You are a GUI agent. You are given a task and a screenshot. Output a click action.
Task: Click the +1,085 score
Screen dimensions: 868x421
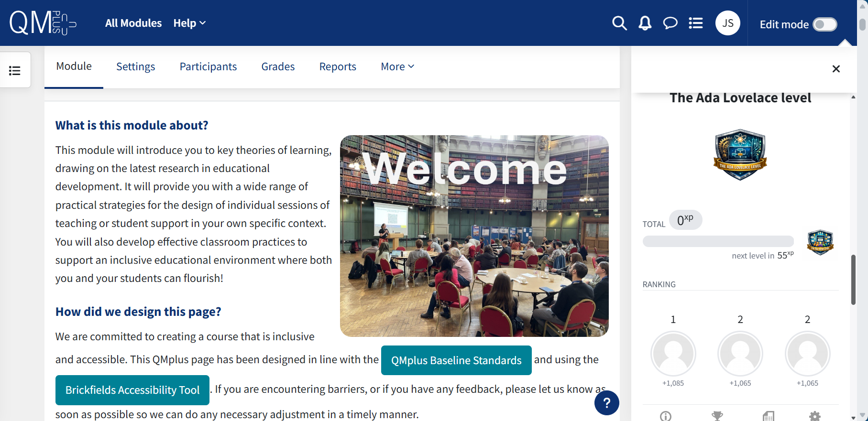click(x=673, y=383)
